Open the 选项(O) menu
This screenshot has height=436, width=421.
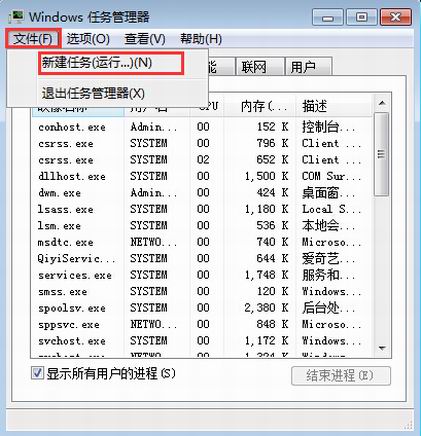(x=88, y=39)
